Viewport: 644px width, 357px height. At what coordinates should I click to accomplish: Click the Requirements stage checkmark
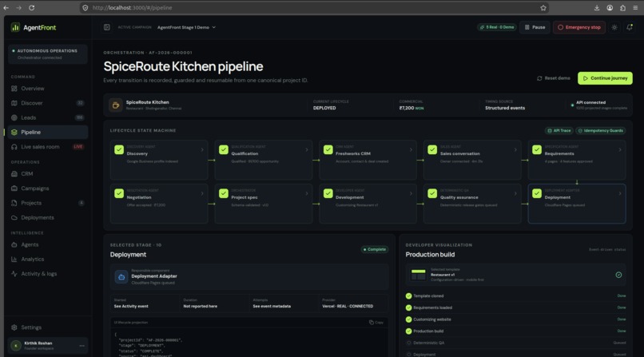(537, 150)
